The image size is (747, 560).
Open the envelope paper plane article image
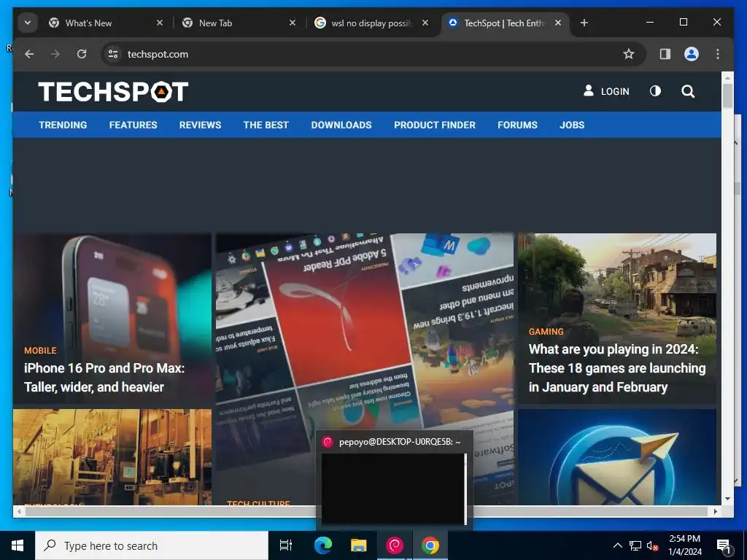click(617, 457)
